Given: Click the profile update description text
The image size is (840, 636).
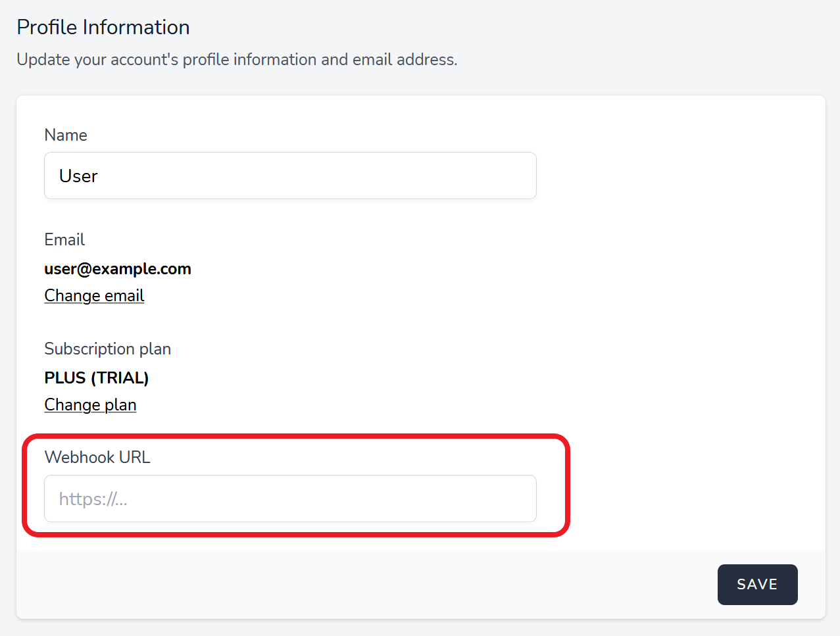Looking at the screenshot, I should coord(237,60).
